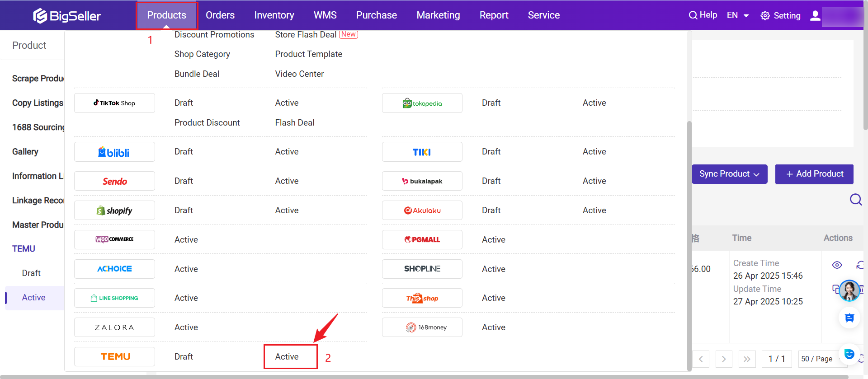Select the LINE SHOPPING platform logo
The image size is (868, 379).
point(114,298)
